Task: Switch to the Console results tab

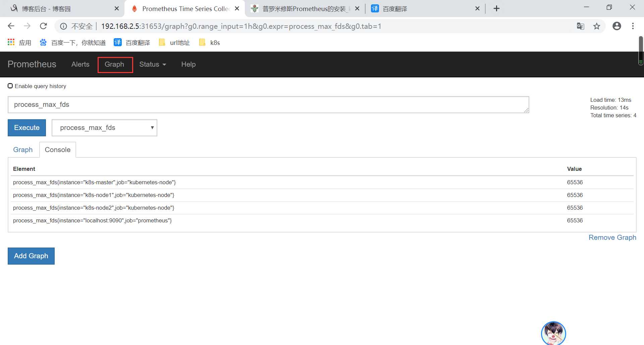Action: click(58, 150)
